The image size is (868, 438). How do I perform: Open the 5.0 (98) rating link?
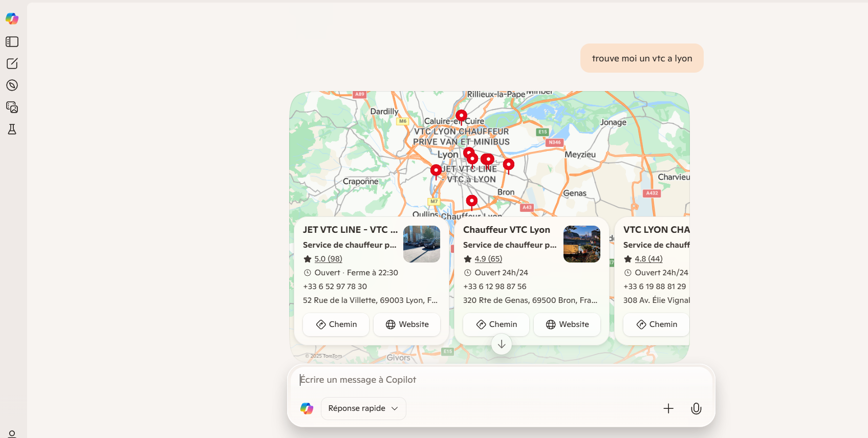point(328,259)
